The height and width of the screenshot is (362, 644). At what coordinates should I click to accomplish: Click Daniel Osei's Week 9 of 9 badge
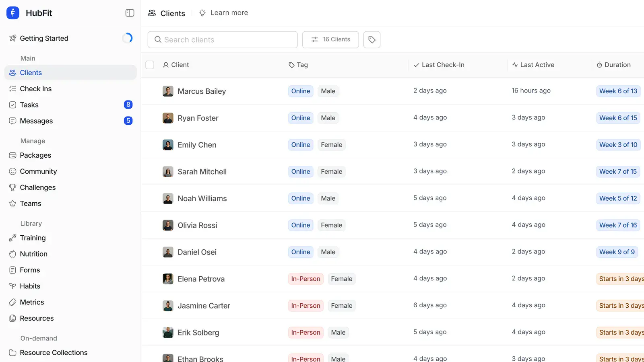pos(617,252)
